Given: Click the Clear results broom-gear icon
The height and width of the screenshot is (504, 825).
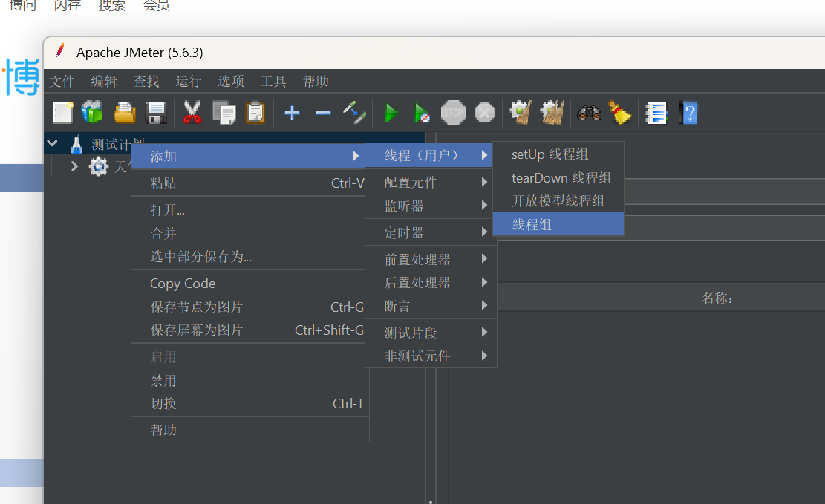Looking at the screenshot, I should [521, 113].
